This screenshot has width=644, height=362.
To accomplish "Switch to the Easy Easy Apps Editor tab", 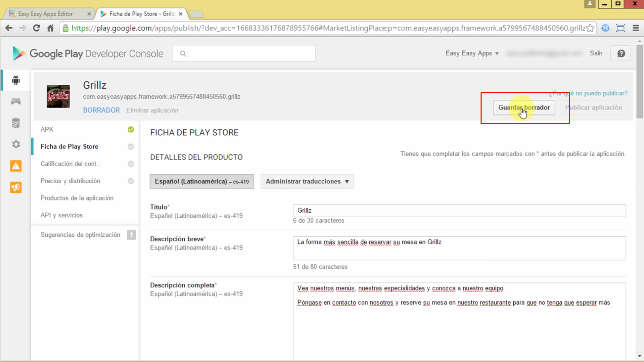I will (45, 14).
